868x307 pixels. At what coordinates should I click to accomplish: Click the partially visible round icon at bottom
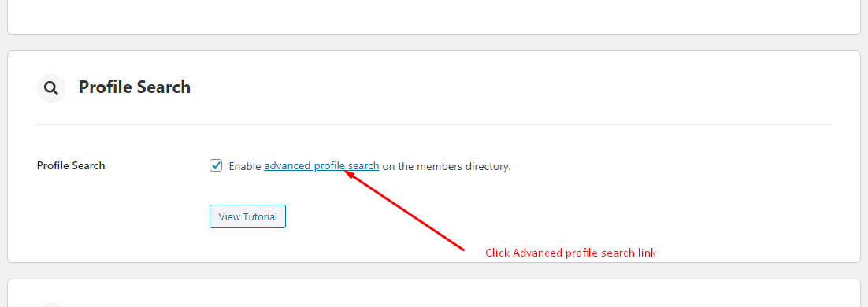pos(51,304)
